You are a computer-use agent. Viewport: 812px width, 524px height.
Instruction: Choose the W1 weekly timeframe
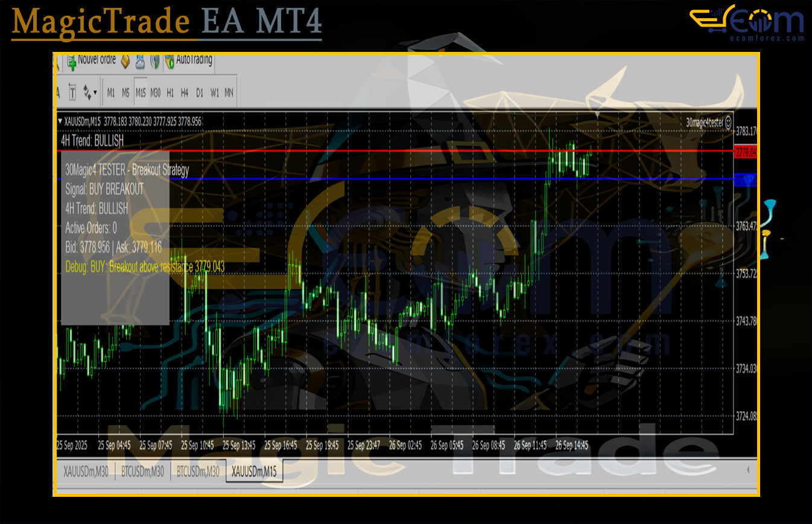pos(214,93)
